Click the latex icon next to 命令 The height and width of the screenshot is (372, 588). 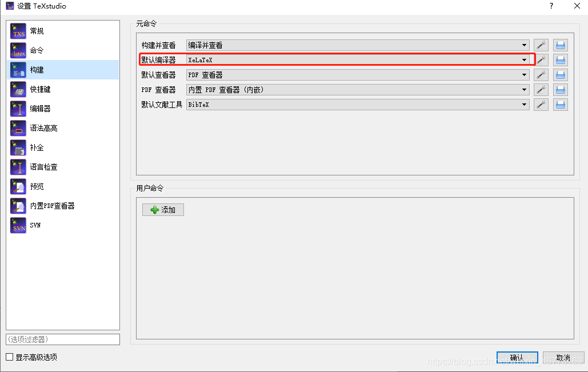click(18, 51)
